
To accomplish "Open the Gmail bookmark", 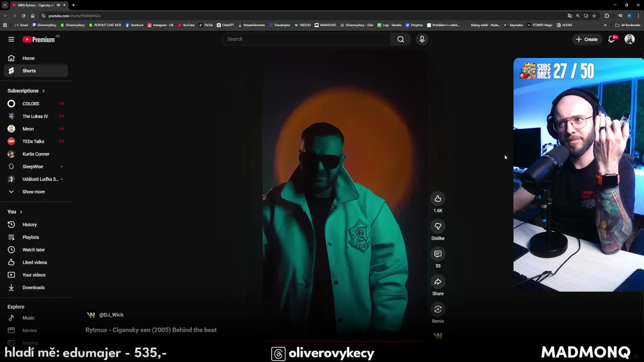I will [21, 25].
